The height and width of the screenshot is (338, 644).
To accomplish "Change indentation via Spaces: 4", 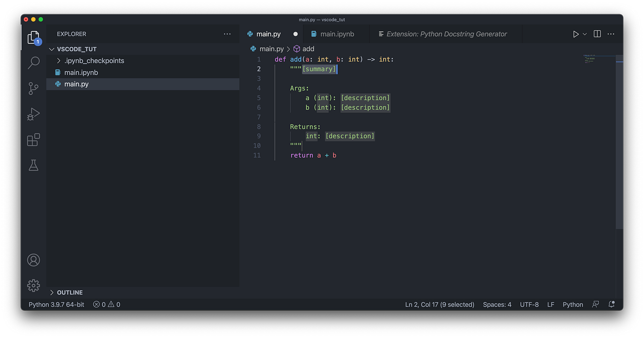I will pos(497,304).
